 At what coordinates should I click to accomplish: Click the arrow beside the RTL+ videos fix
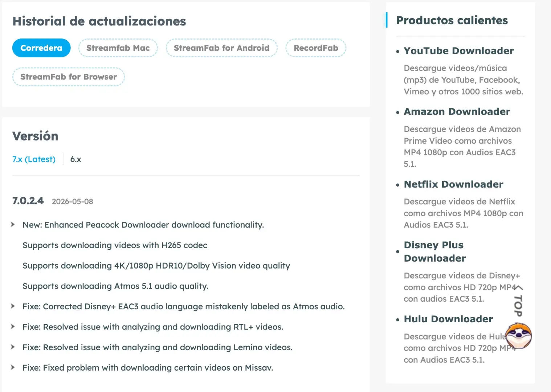[13, 327]
